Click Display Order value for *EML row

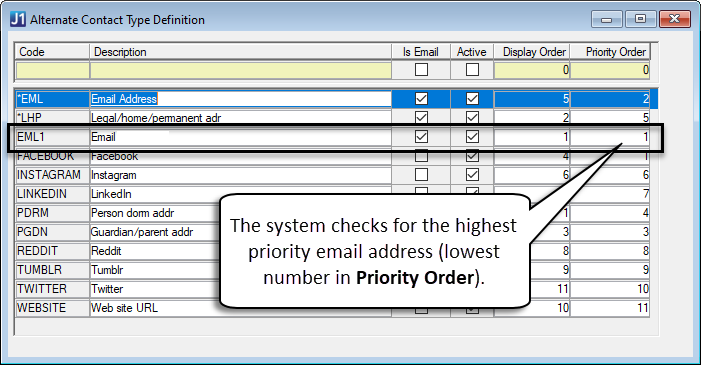[x=532, y=99]
